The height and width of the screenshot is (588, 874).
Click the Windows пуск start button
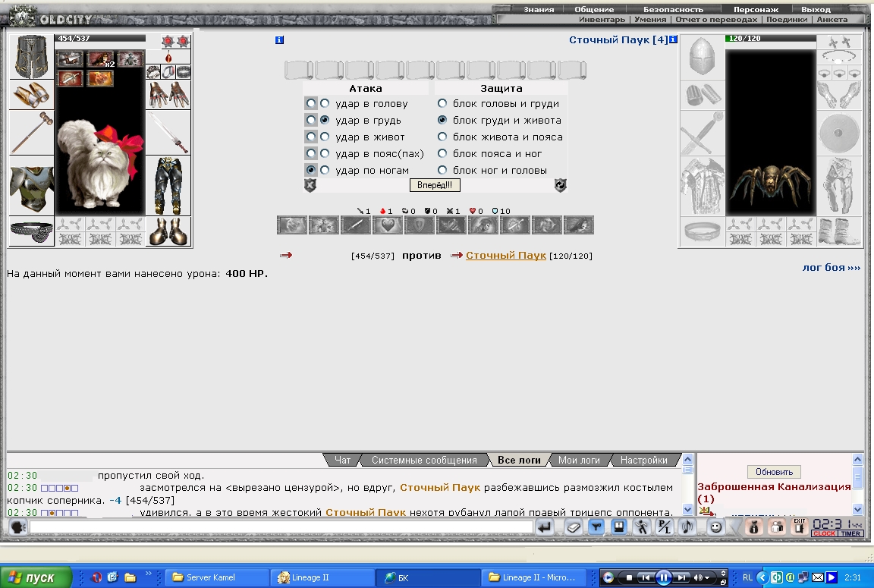[36, 577]
